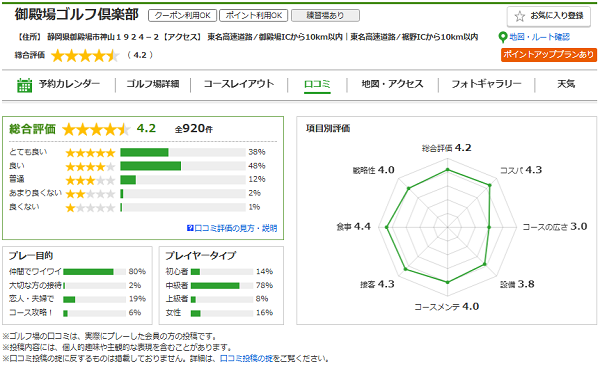
Task: Click the radar label 戦略性 4.0
Action: (x=373, y=170)
